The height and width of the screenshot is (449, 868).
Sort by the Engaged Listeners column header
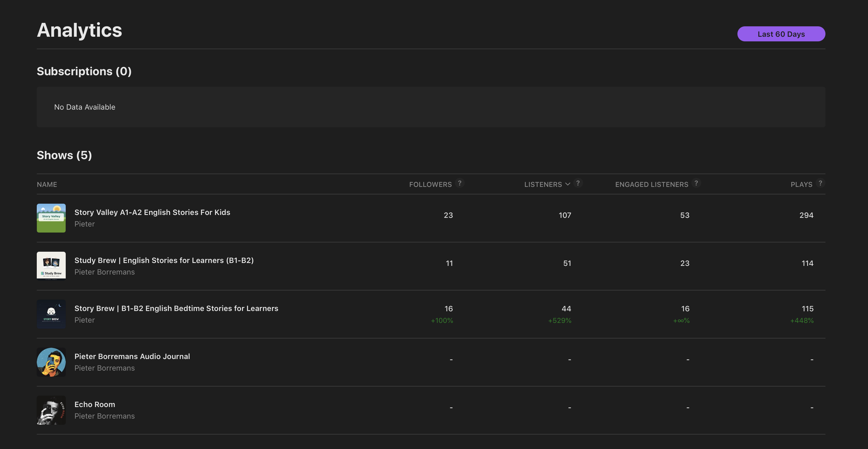click(652, 185)
